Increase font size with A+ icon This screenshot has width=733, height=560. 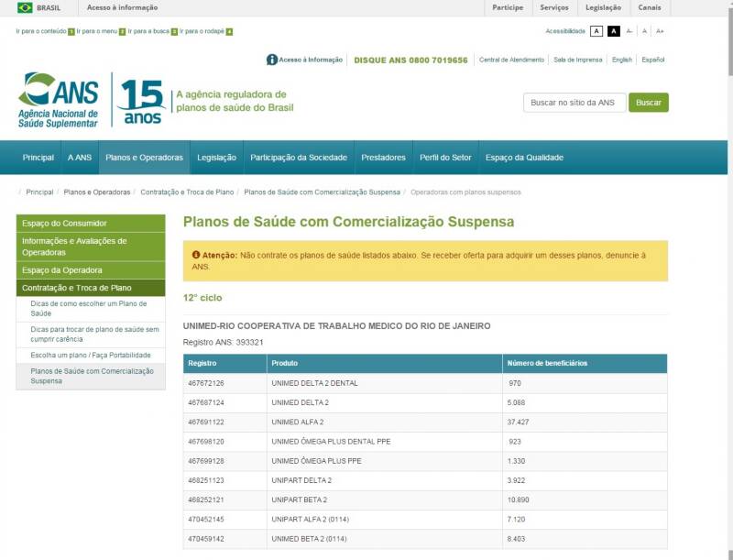click(660, 31)
